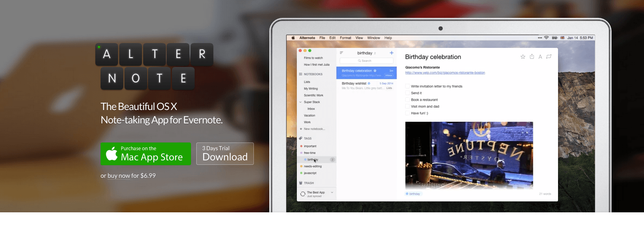Click Purchase on the Mac App Store button

[x=146, y=154]
